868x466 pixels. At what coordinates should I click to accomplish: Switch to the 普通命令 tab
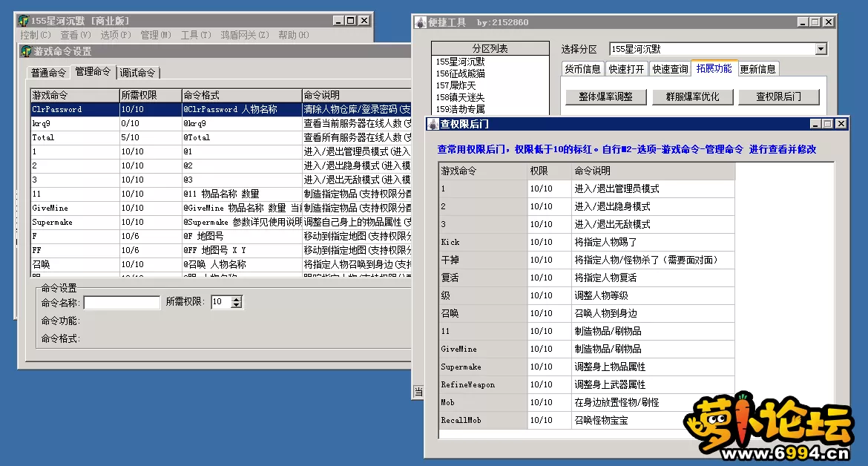coord(48,73)
